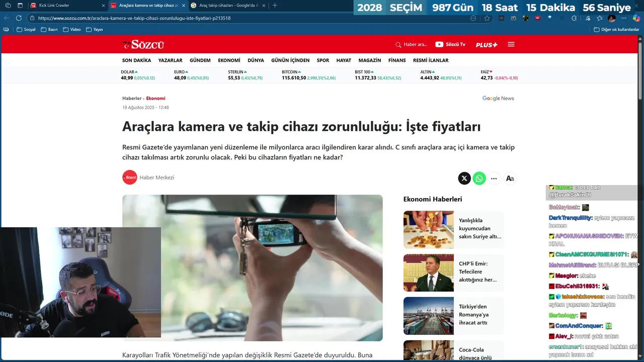Follow on Google News badge
The height and width of the screenshot is (362, 644).
click(498, 99)
